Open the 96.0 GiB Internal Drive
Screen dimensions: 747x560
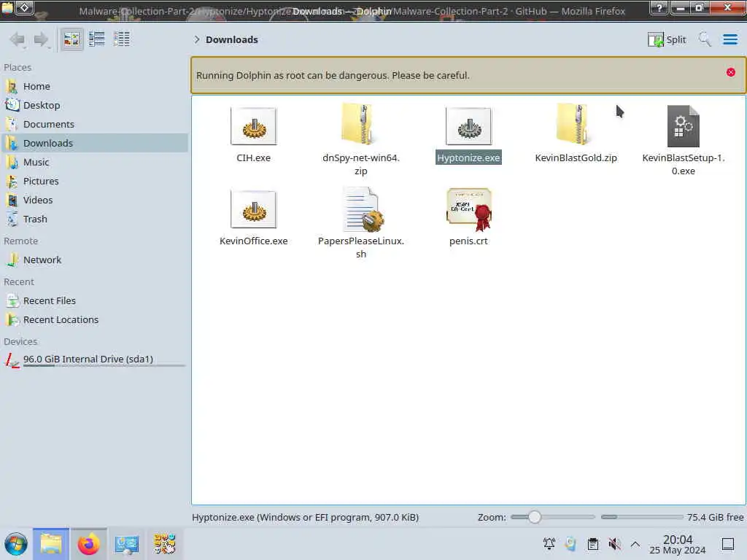[x=94, y=360]
